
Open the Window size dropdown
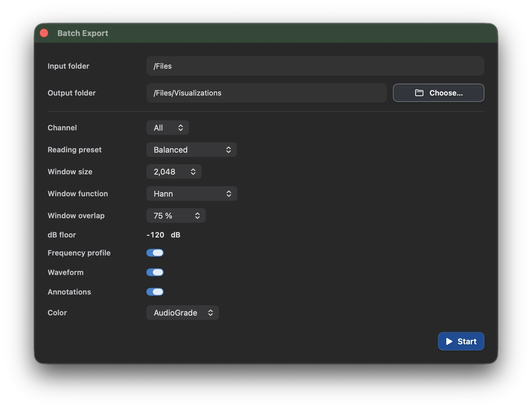tap(174, 172)
